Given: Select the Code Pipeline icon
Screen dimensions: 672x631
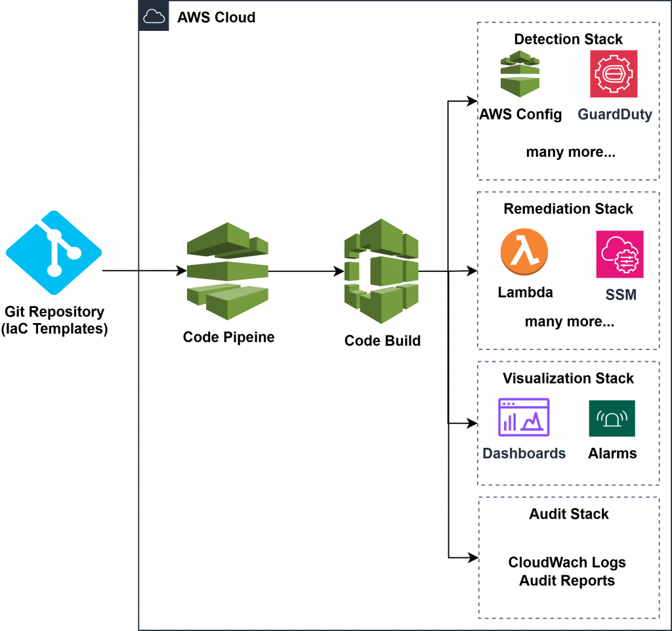Looking at the screenshot, I should [x=228, y=271].
